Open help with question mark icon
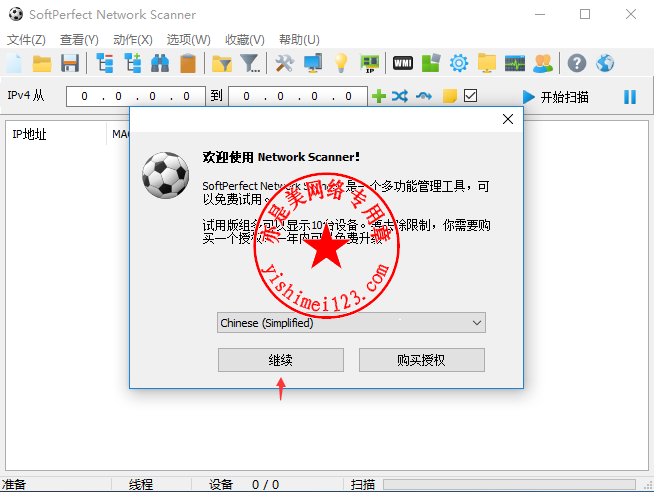654x492 pixels. 577,63
